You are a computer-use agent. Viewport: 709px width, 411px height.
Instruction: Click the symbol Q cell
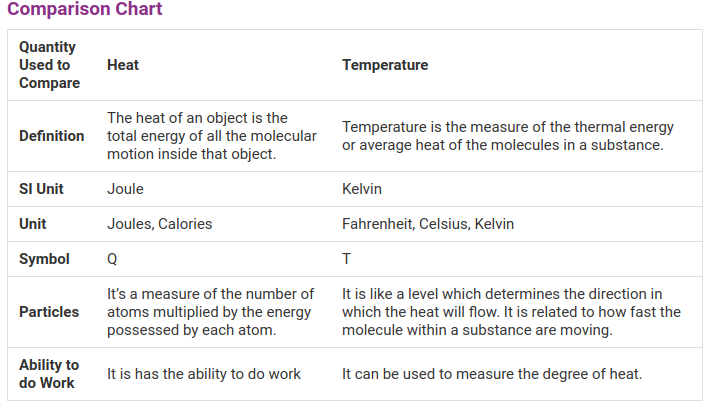point(112,259)
